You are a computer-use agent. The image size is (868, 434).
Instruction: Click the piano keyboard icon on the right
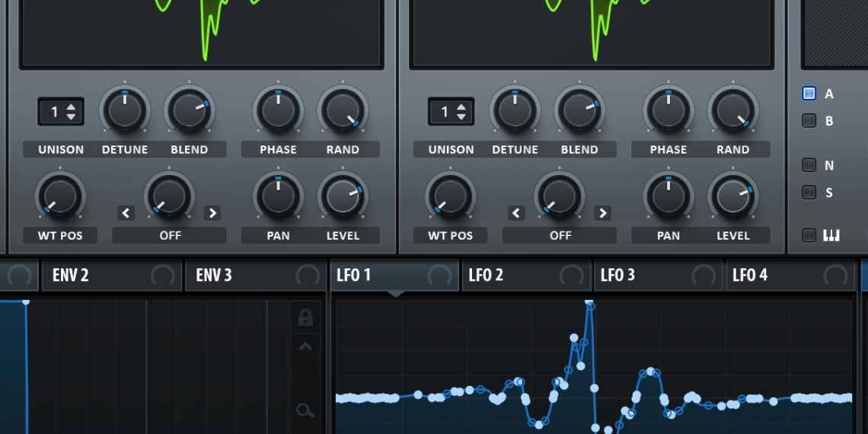[x=831, y=235]
